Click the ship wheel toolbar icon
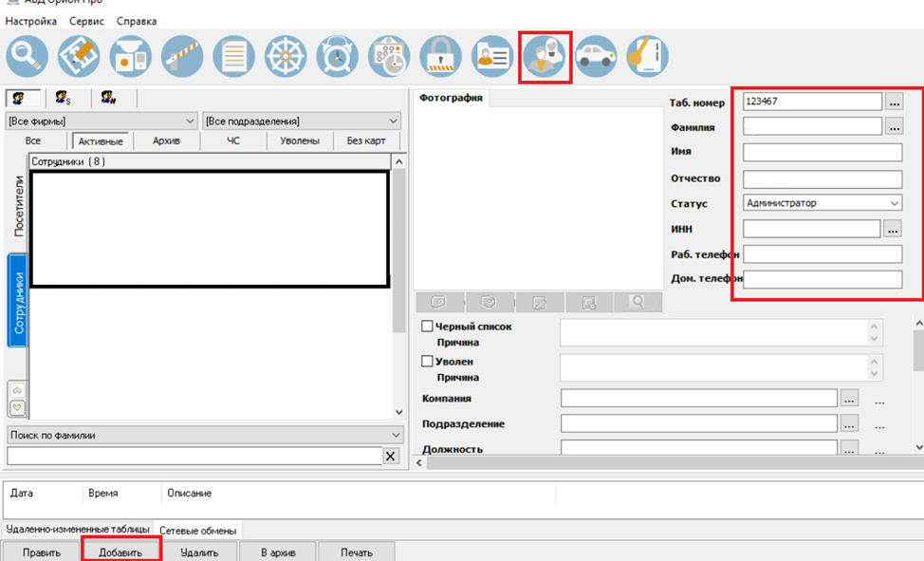This screenshot has height=561, width=924. tap(285, 56)
